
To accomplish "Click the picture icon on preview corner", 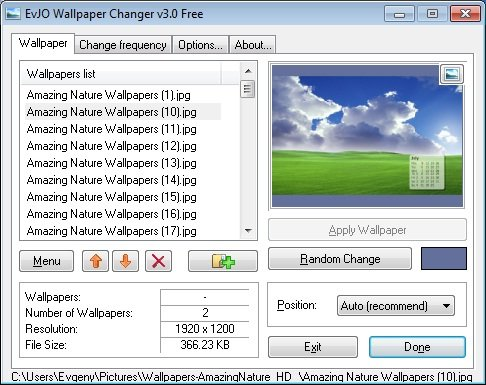I will (452, 74).
